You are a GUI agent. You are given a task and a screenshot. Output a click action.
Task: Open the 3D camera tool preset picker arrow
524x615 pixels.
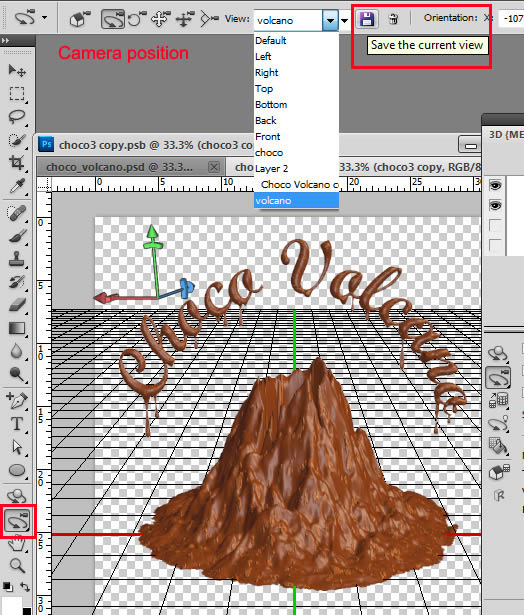[45, 18]
